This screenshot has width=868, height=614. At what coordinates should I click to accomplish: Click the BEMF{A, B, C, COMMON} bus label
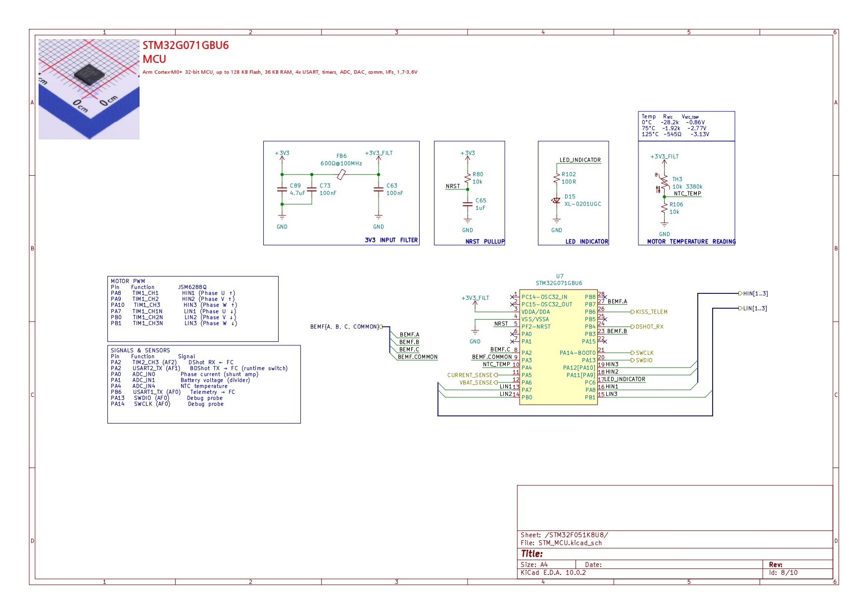pyautogui.click(x=346, y=327)
